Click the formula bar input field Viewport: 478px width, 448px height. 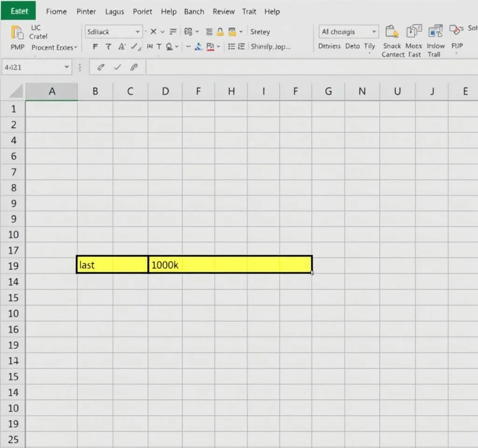click(x=308, y=67)
